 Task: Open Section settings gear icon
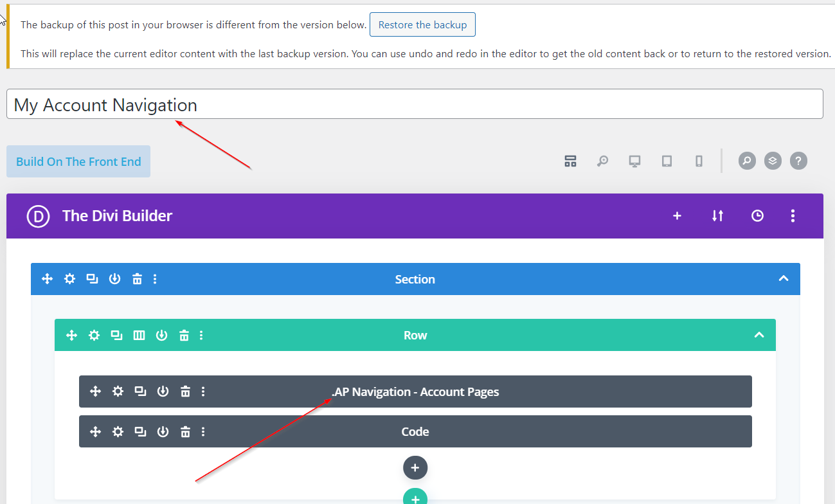[69, 279]
